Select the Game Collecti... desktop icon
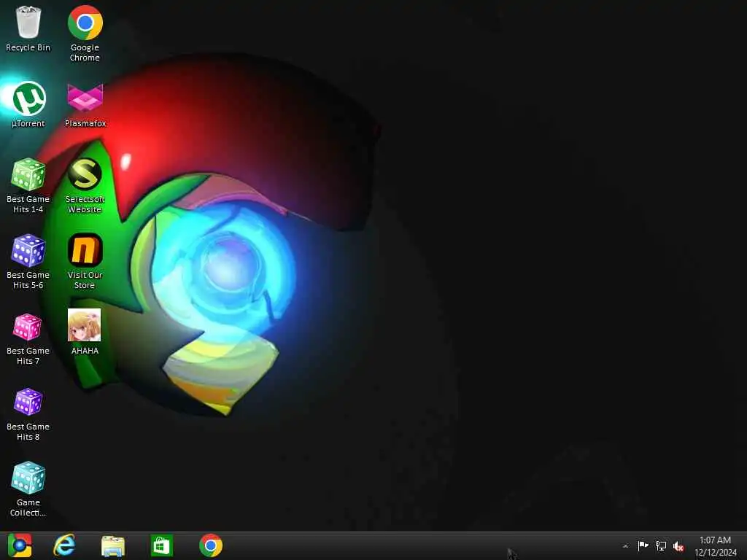Image resolution: width=747 pixels, height=560 pixels. pos(28,489)
